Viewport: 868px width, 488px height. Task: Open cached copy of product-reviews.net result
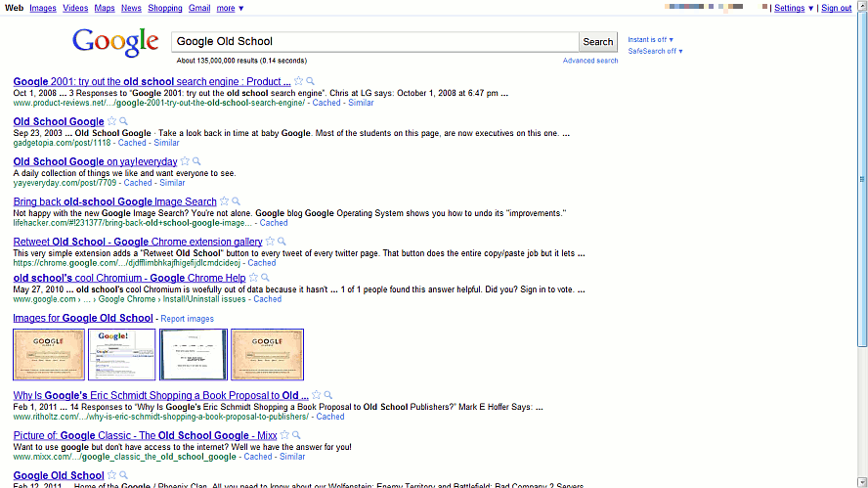[326, 103]
